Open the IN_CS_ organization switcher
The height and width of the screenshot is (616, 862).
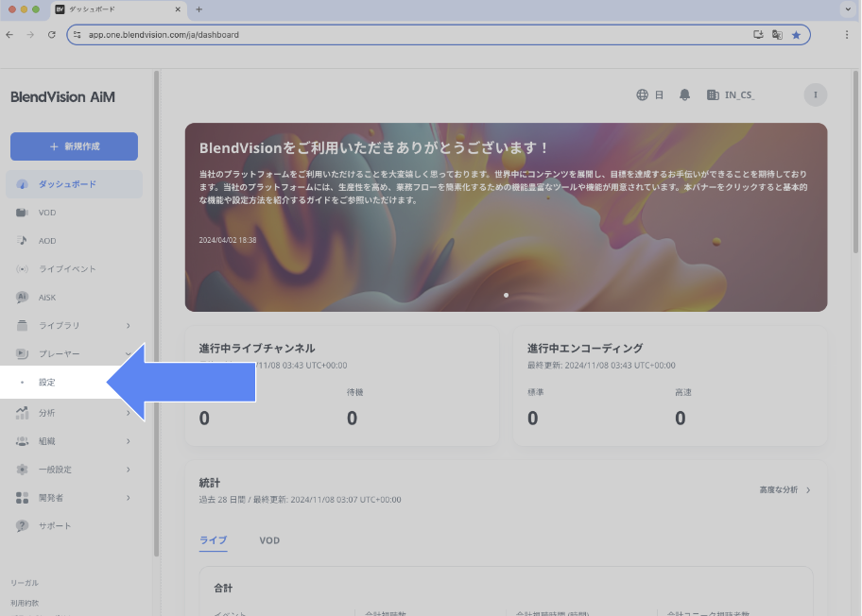(x=739, y=95)
